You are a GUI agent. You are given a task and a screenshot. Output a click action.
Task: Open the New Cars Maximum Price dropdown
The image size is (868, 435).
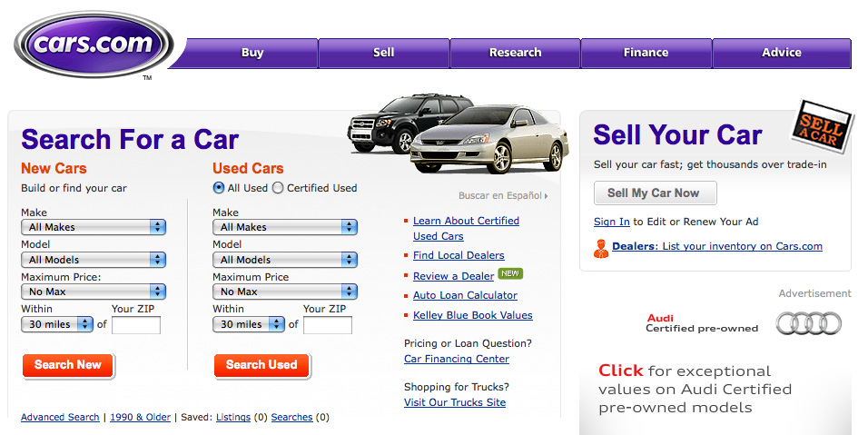pos(94,292)
